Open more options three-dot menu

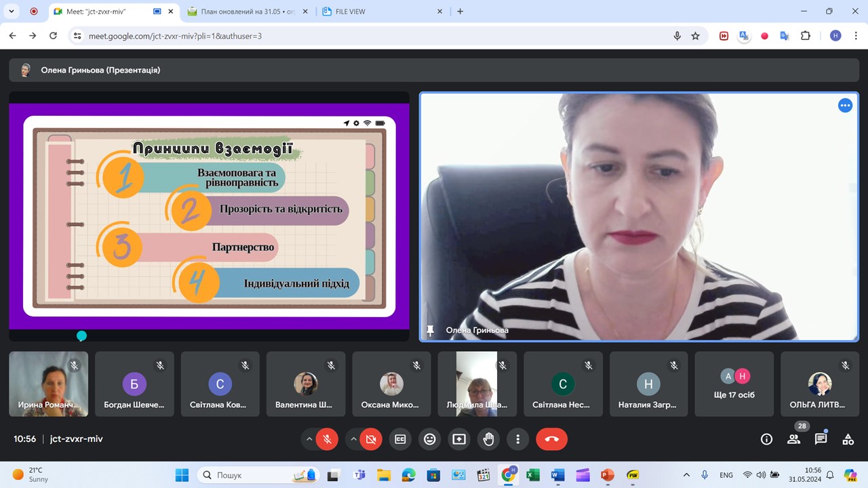[518, 439]
